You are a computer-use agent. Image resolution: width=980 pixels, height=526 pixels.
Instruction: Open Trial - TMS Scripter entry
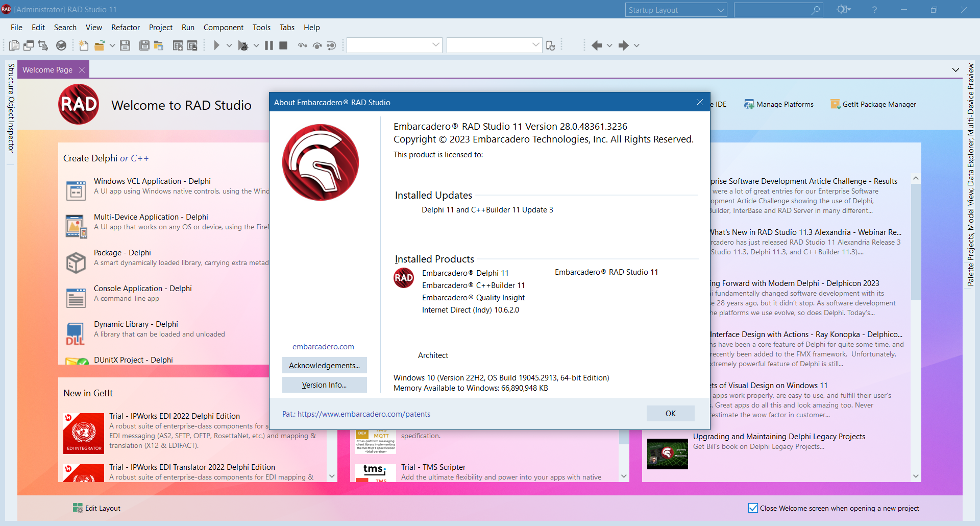point(433,467)
